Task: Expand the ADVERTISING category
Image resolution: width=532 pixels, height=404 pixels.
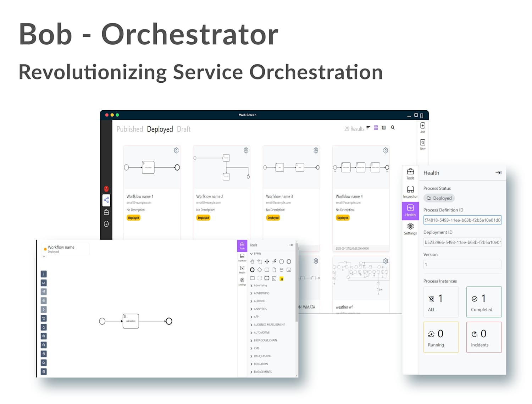Action: pyautogui.click(x=260, y=293)
